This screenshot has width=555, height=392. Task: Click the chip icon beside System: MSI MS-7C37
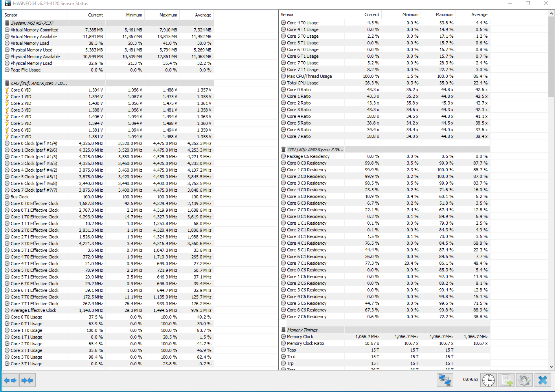click(7, 23)
